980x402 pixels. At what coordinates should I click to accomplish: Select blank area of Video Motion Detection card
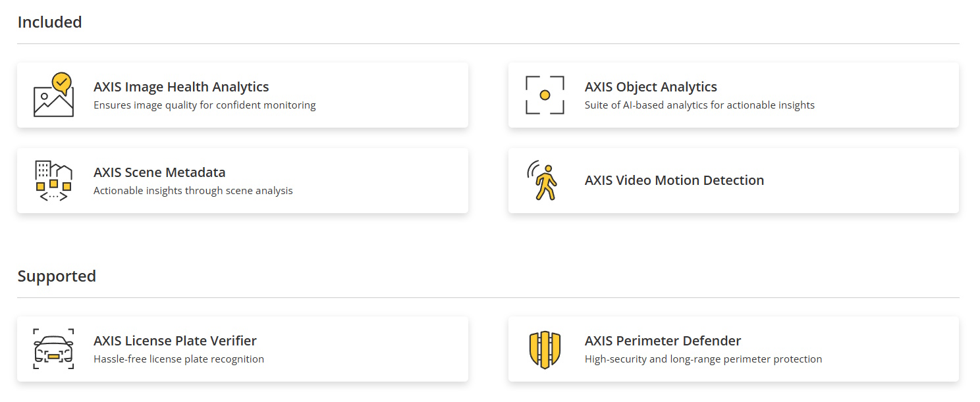pos(856,180)
